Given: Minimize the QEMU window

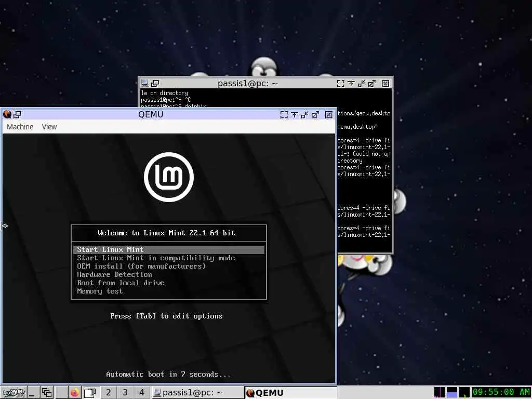Looking at the screenshot, I should (x=304, y=115).
